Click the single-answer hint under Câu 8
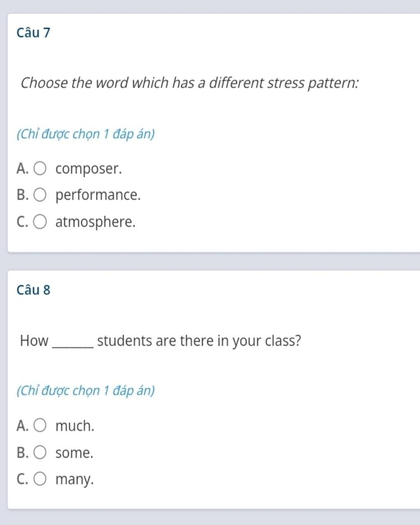 pos(86,390)
